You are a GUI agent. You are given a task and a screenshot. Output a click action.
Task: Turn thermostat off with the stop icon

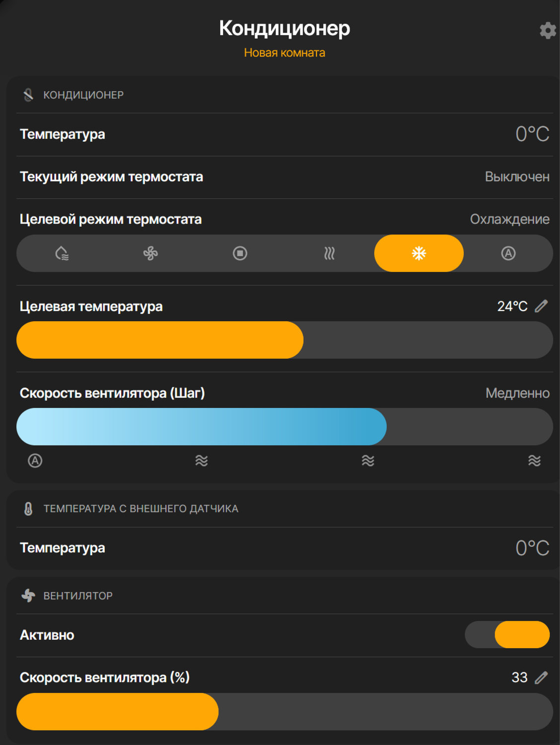[x=240, y=254]
